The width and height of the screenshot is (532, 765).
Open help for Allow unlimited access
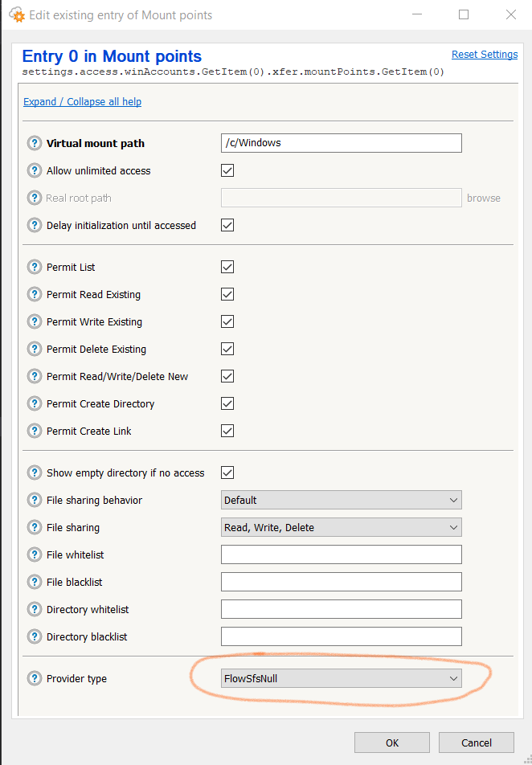[x=35, y=170]
